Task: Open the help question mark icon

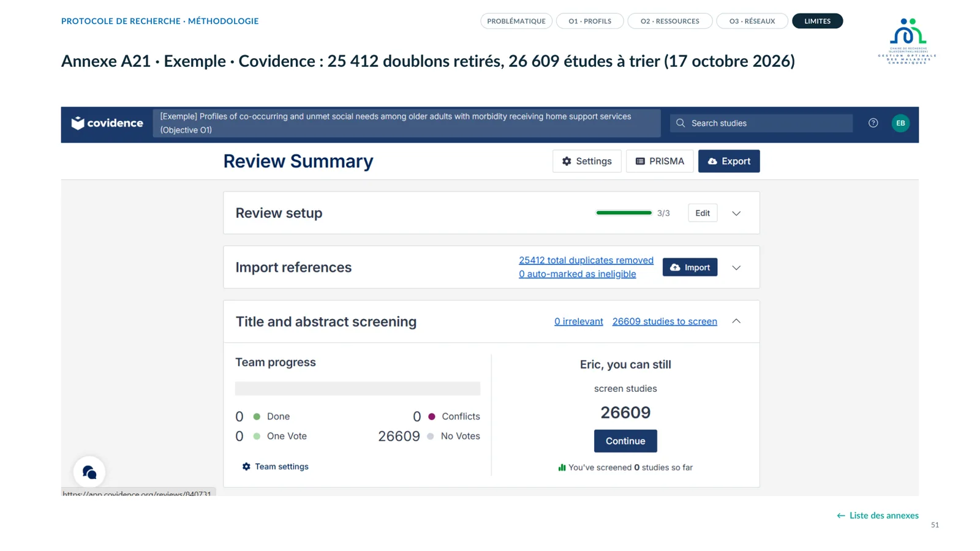Action: click(873, 123)
